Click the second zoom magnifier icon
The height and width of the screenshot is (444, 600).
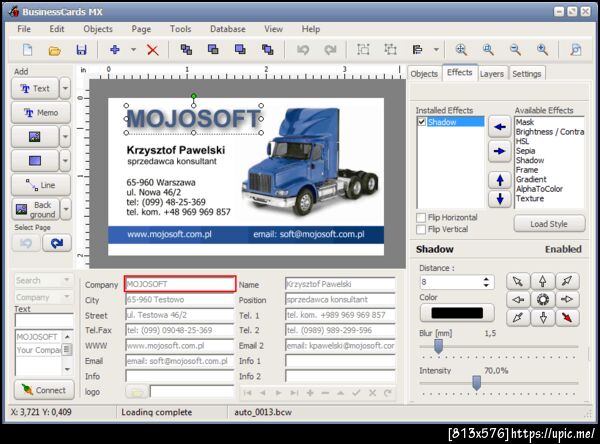(488, 49)
